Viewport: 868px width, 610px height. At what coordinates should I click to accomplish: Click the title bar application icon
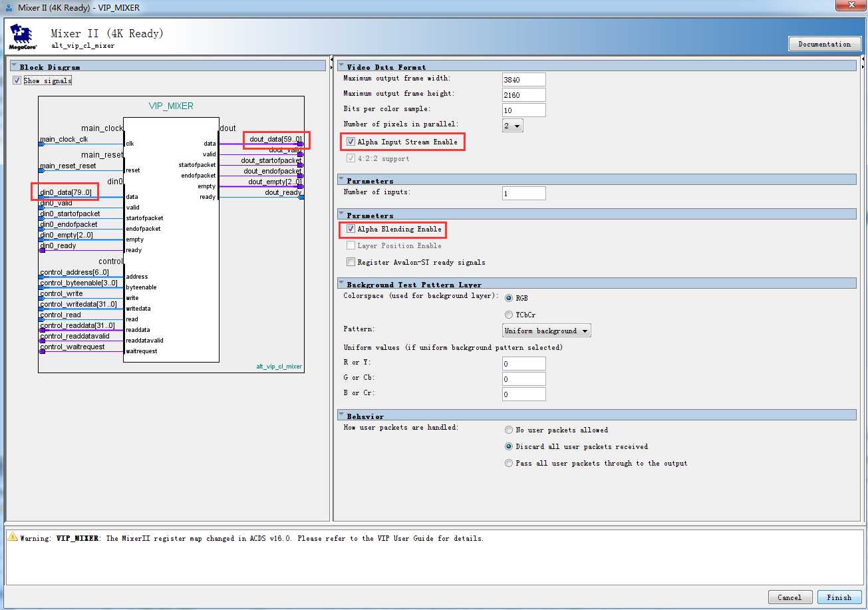[x=9, y=8]
